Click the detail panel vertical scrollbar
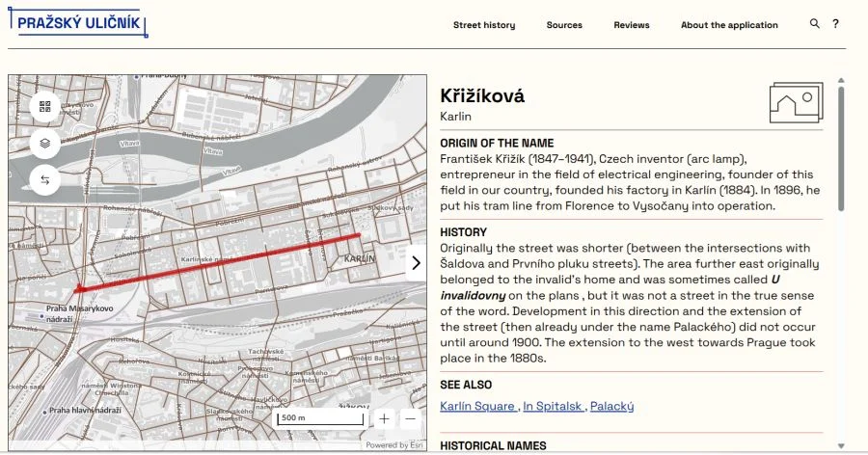 pyautogui.click(x=841, y=145)
